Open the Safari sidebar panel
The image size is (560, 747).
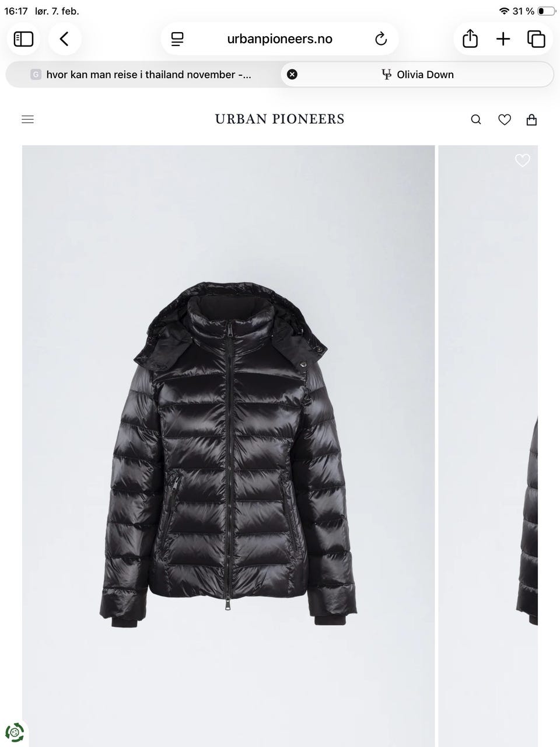pyautogui.click(x=23, y=39)
